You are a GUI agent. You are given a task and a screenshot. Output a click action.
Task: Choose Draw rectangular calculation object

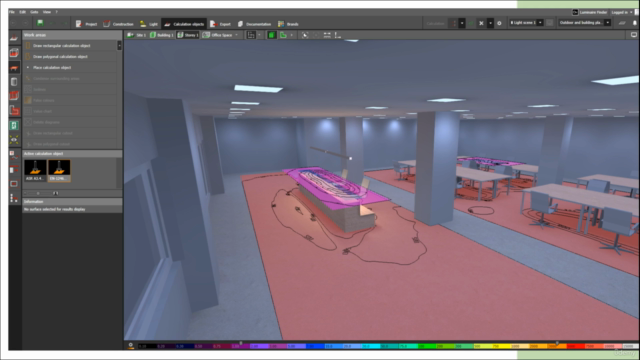point(70,46)
